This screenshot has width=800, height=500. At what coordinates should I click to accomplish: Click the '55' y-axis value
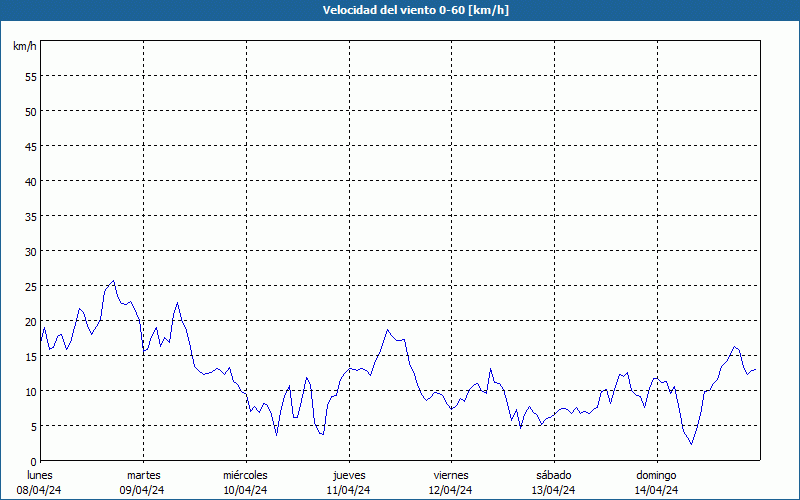[x=31, y=77]
